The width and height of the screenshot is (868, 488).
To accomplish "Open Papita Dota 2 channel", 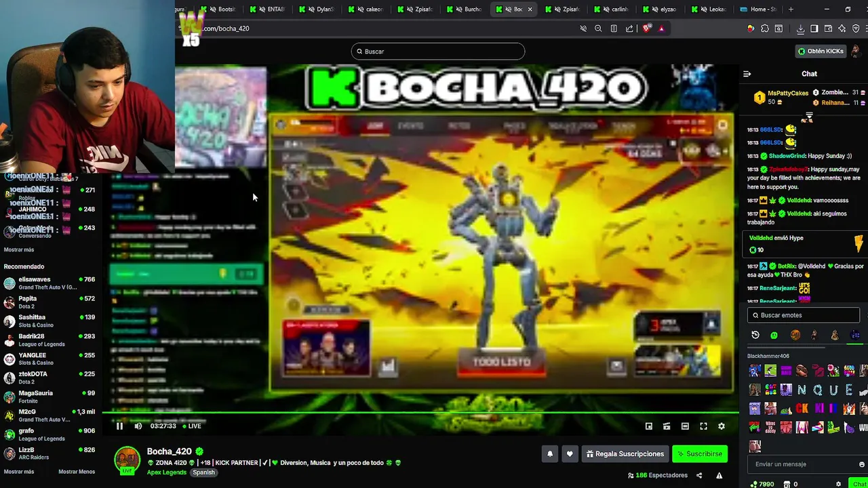I will coord(50,302).
